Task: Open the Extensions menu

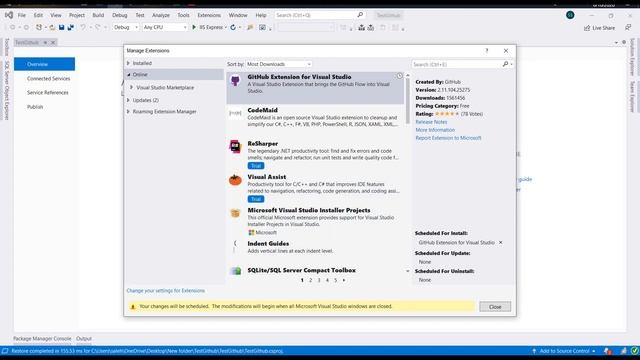Action: (x=209, y=15)
